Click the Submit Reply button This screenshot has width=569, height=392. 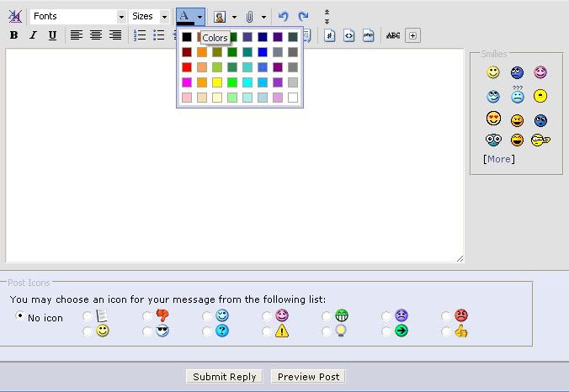225,377
